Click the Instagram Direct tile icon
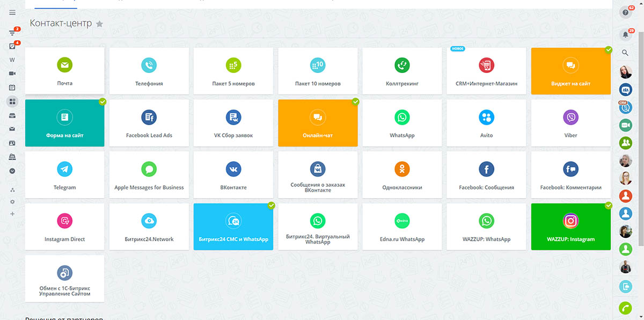The height and width of the screenshot is (320, 644). (64, 220)
